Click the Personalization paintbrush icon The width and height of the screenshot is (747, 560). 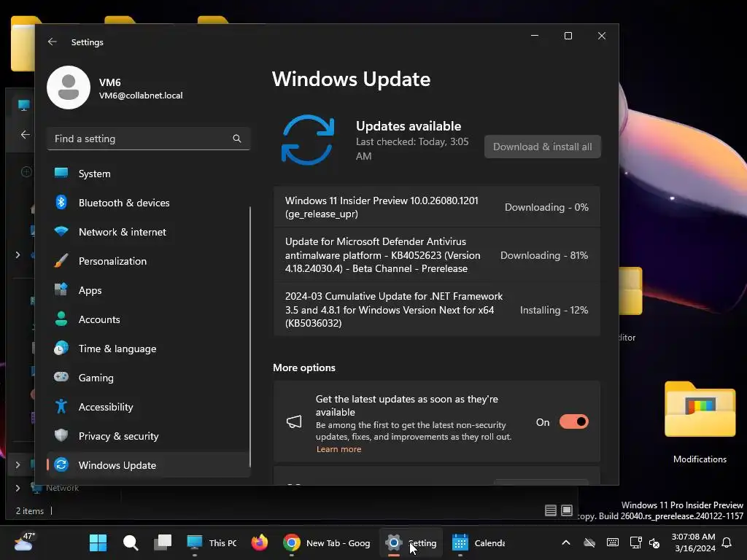coord(61,261)
